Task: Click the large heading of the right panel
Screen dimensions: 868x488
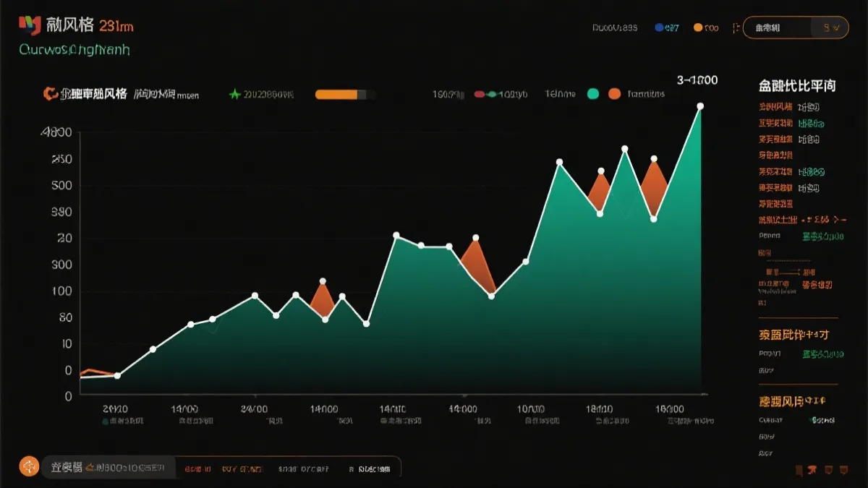Action: 796,85
